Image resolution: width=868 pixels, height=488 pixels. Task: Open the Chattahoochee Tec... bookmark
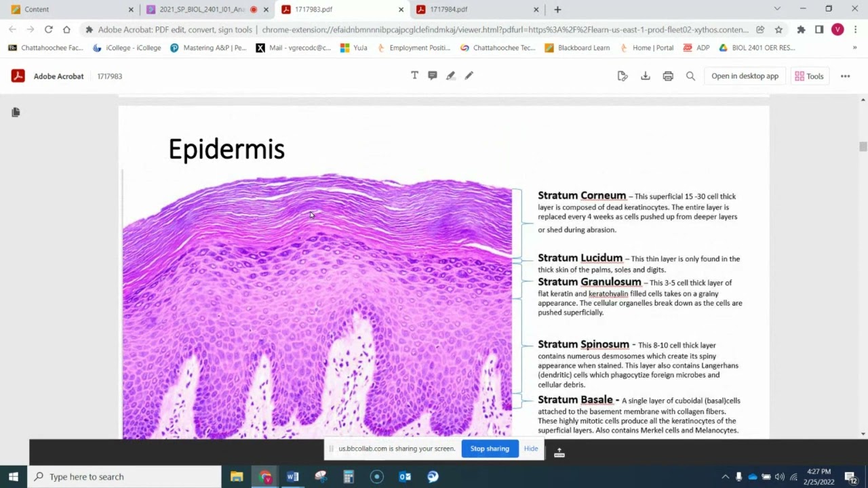[498, 47]
